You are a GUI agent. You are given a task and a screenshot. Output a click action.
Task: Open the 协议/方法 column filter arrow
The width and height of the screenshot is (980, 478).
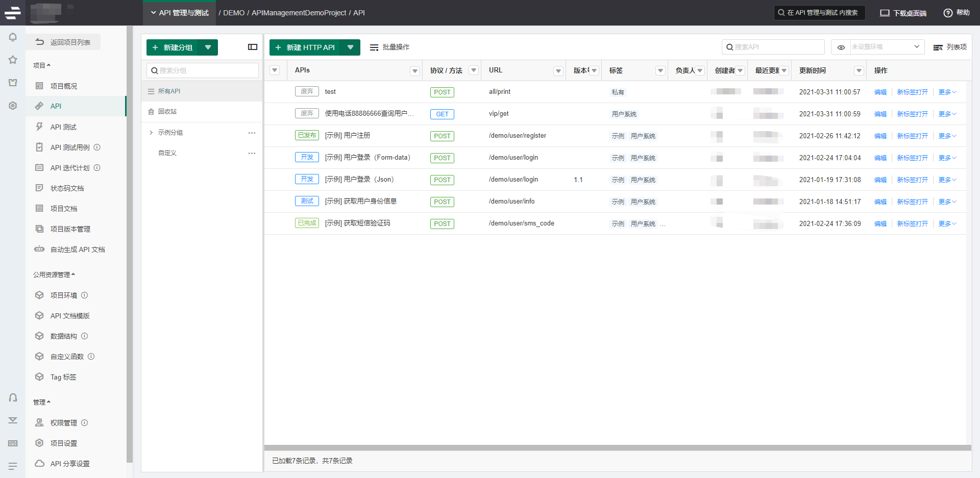474,70
